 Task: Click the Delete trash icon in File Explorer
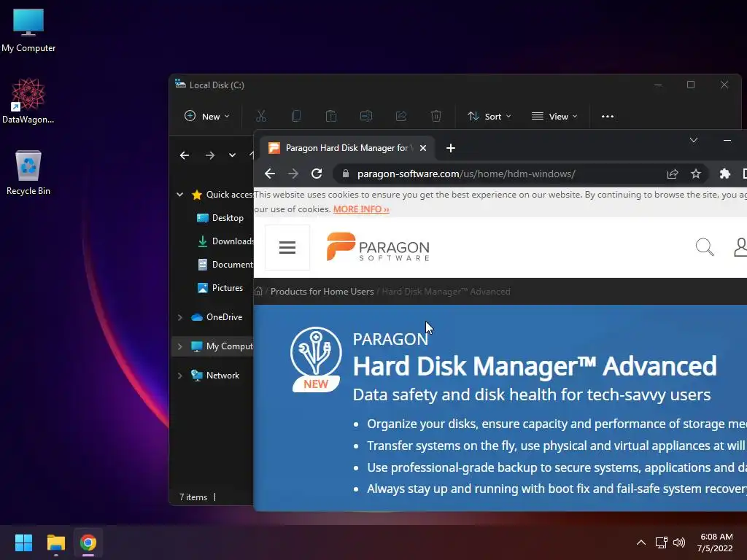(x=436, y=116)
